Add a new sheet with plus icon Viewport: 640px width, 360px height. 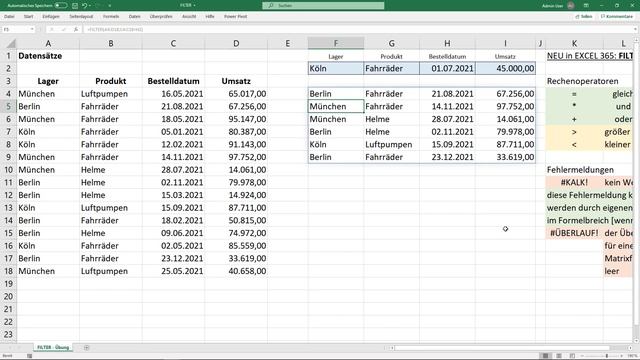pyautogui.click(x=87, y=348)
